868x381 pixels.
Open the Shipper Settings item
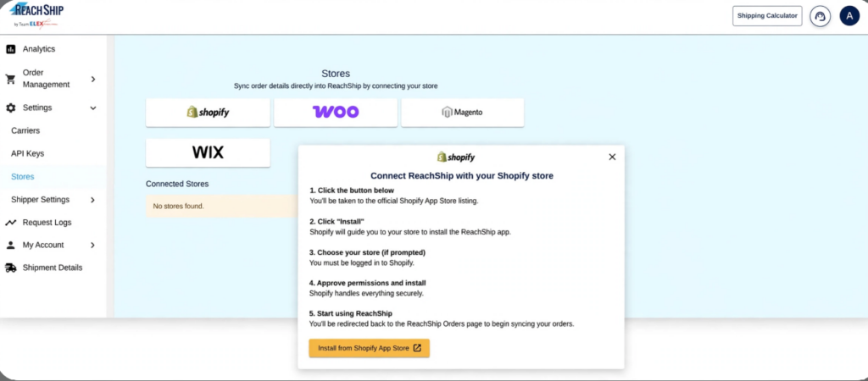[x=41, y=200]
